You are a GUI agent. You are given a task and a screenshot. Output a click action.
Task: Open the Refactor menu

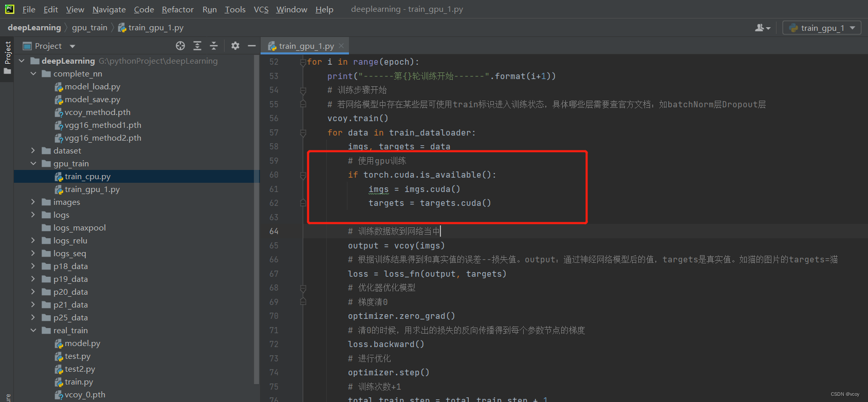pos(178,9)
